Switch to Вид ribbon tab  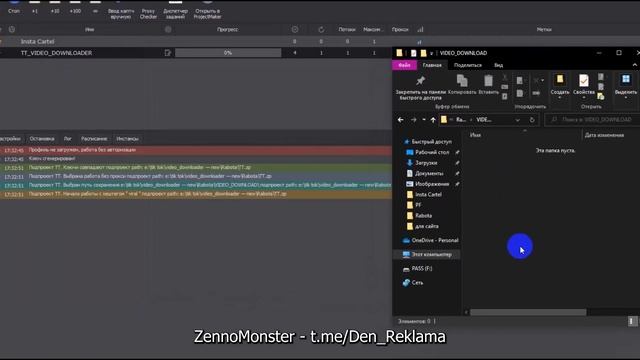[x=499, y=65]
